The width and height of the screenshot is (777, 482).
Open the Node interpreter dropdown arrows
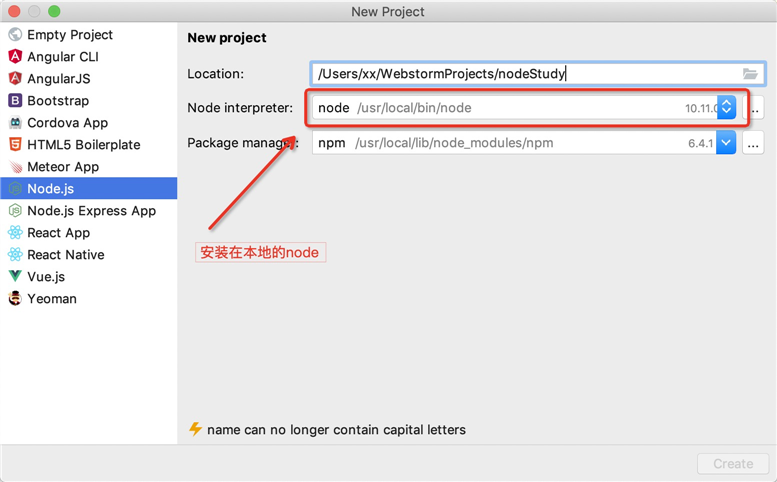726,107
